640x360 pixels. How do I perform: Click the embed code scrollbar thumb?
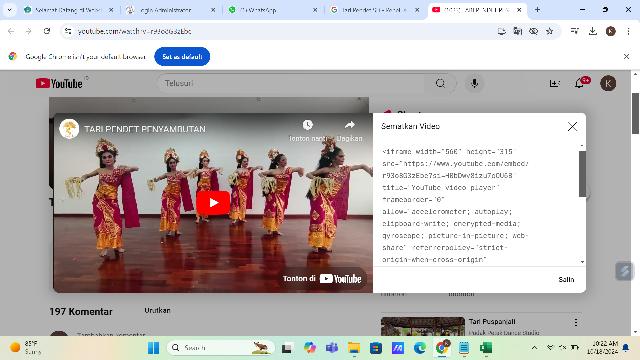point(582,174)
